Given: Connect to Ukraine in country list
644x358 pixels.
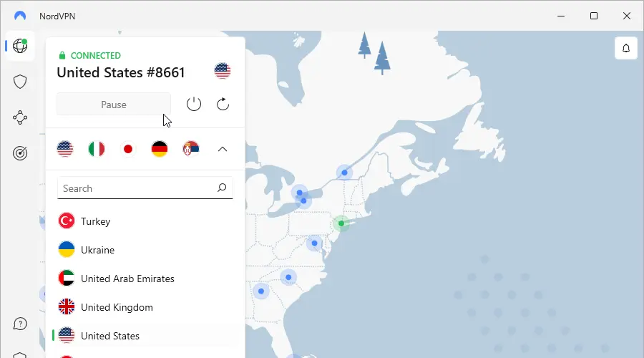Looking at the screenshot, I should (145, 250).
